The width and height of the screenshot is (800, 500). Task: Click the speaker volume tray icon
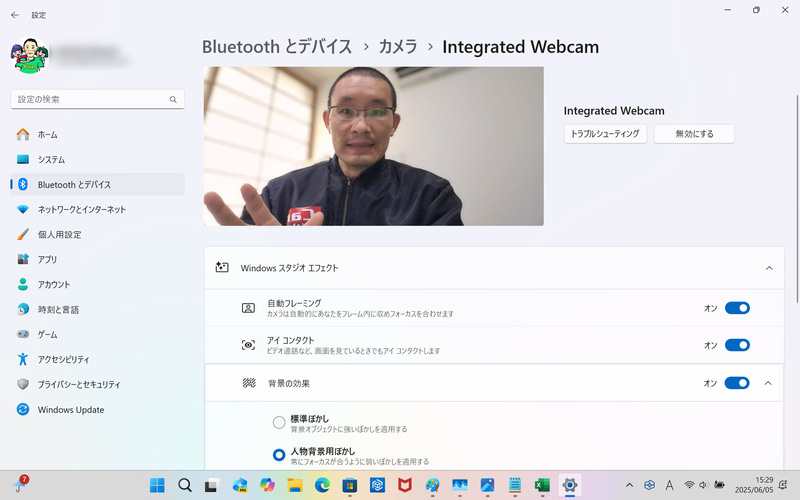pyautogui.click(x=703, y=485)
